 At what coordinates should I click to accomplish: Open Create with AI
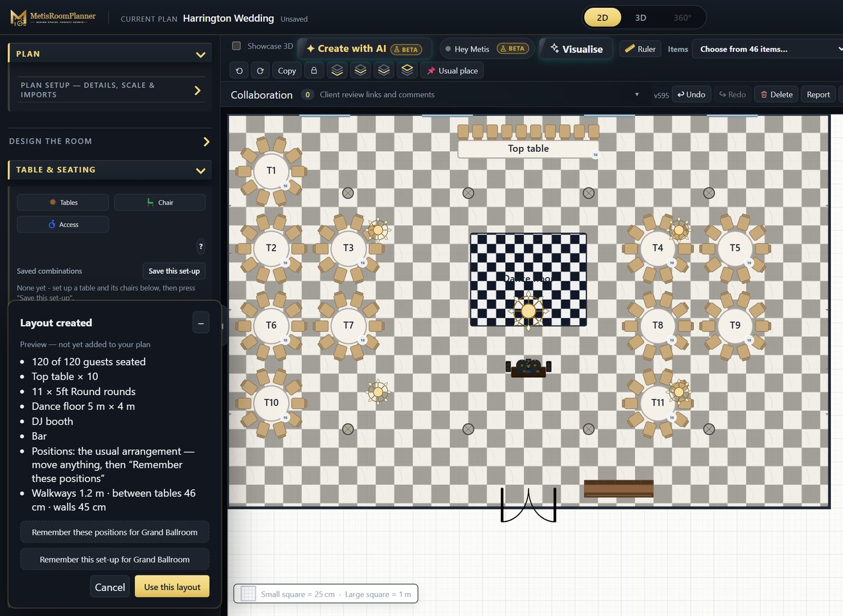point(366,49)
